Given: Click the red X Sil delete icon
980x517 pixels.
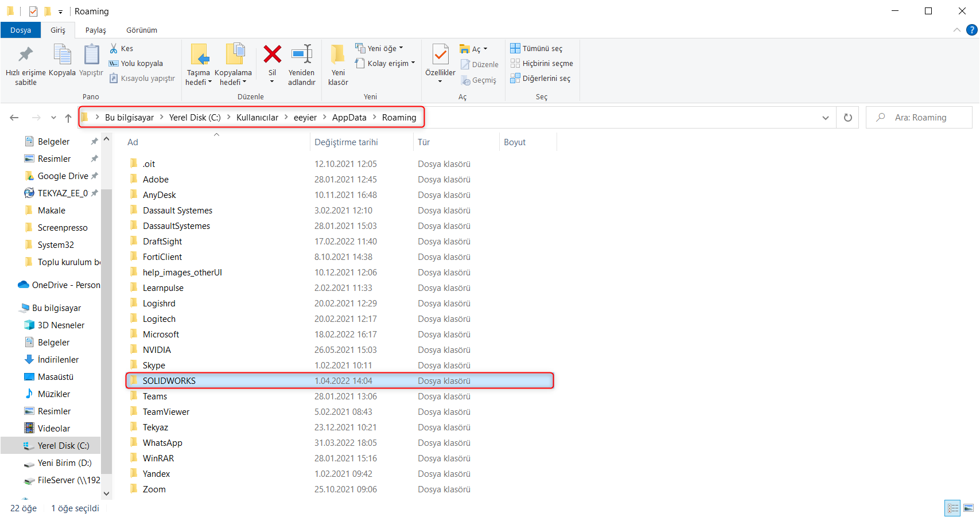Looking at the screenshot, I should point(272,55).
